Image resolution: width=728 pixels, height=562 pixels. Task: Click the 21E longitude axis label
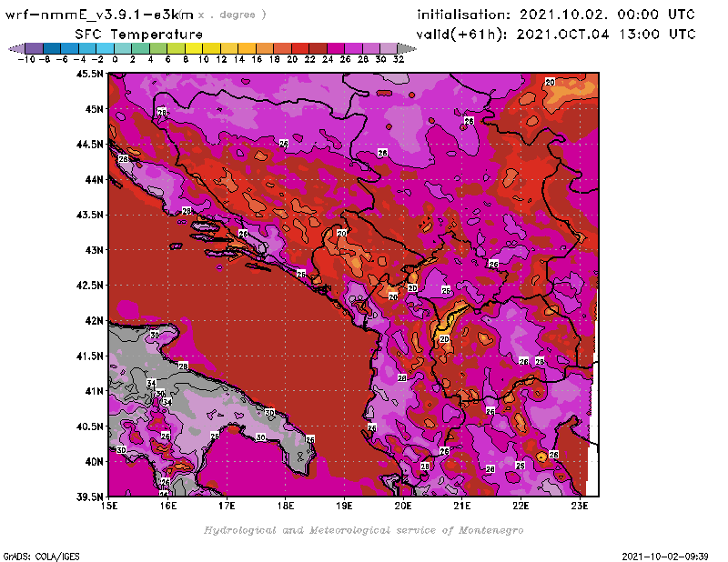(x=462, y=506)
